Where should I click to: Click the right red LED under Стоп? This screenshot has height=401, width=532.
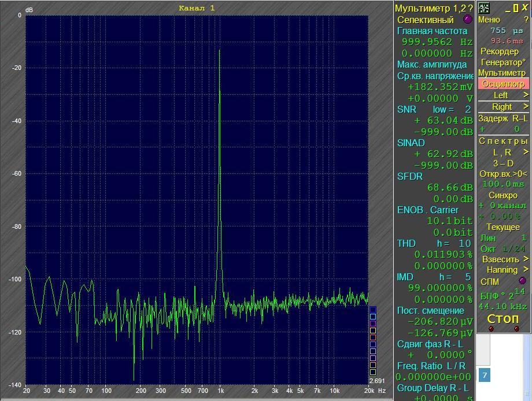click(x=516, y=328)
